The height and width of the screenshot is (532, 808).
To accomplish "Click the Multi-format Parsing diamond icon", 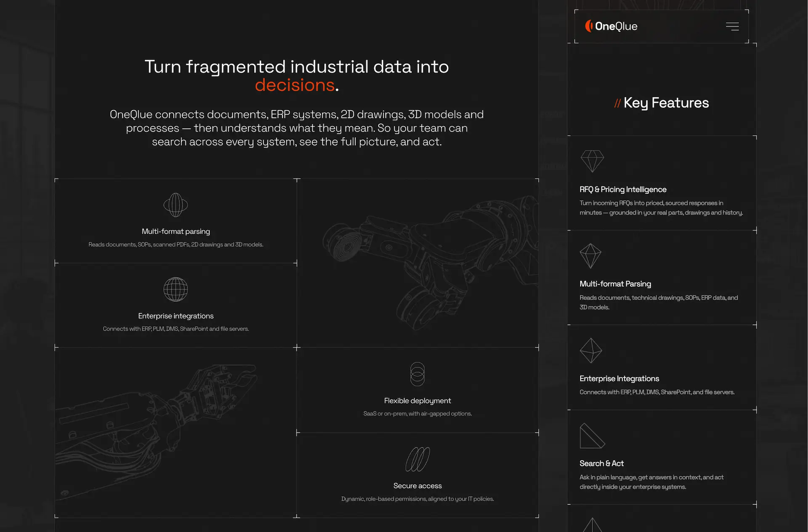I will (590, 256).
